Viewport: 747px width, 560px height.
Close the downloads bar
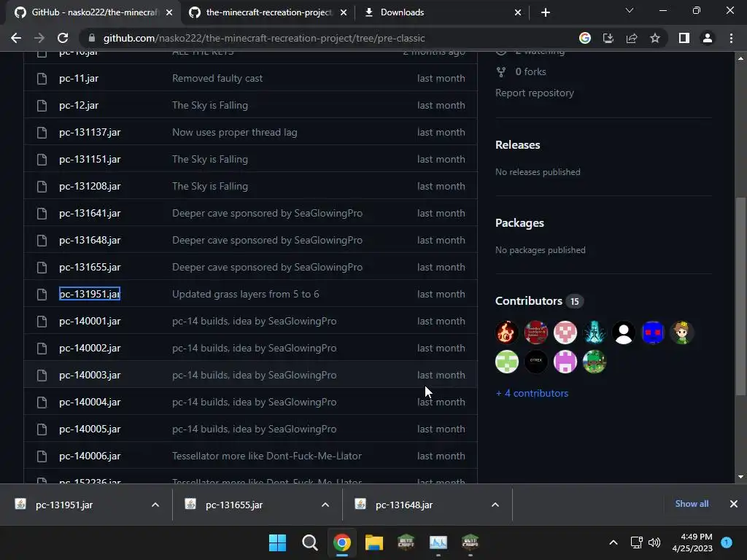click(734, 504)
